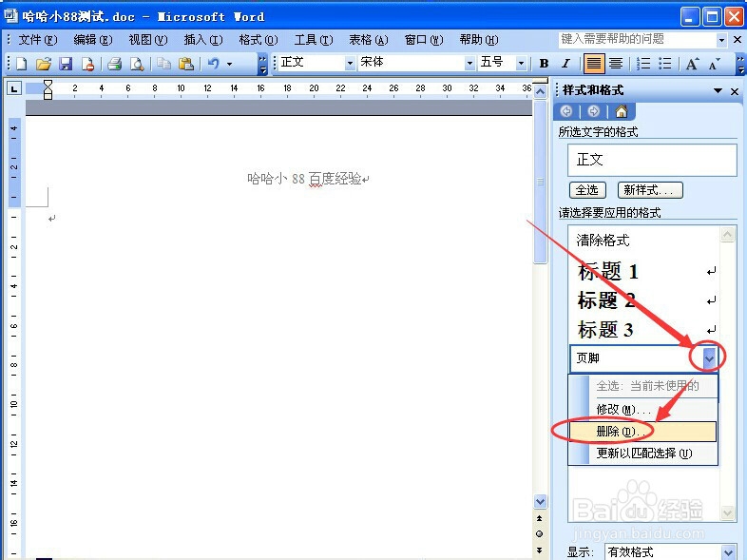Decrease font size with small A icon
The width and height of the screenshot is (747, 560).
point(714,64)
